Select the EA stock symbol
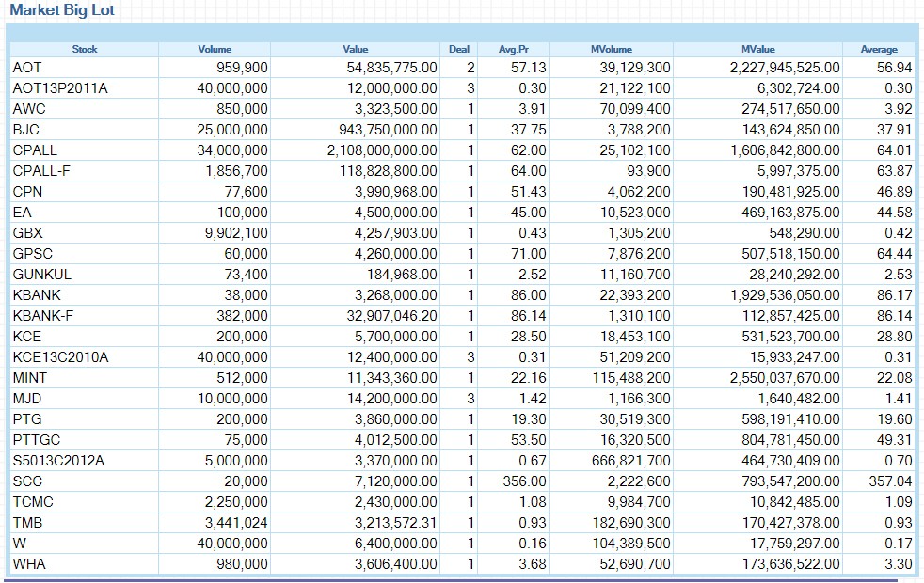924x583 pixels. tap(22, 212)
